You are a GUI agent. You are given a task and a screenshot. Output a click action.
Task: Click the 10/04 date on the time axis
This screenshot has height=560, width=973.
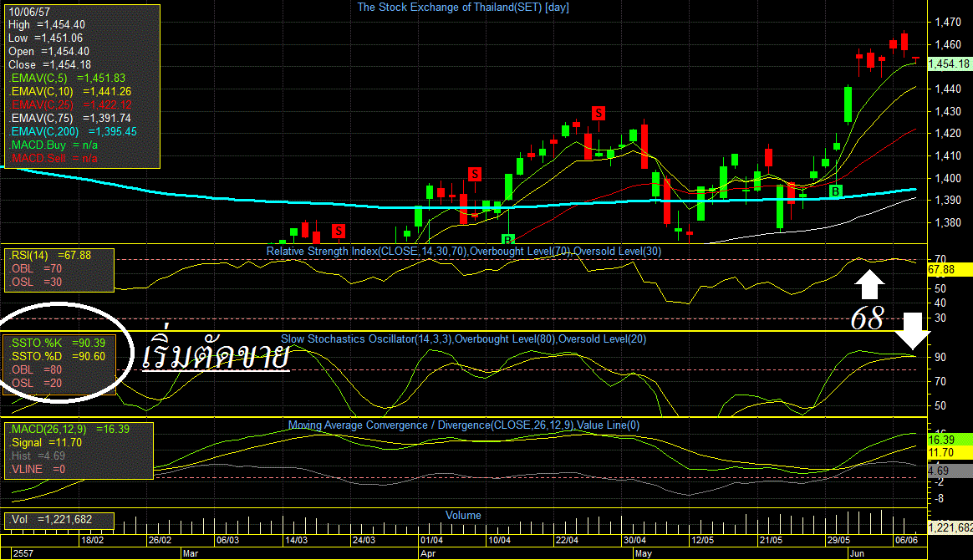click(500, 540)
